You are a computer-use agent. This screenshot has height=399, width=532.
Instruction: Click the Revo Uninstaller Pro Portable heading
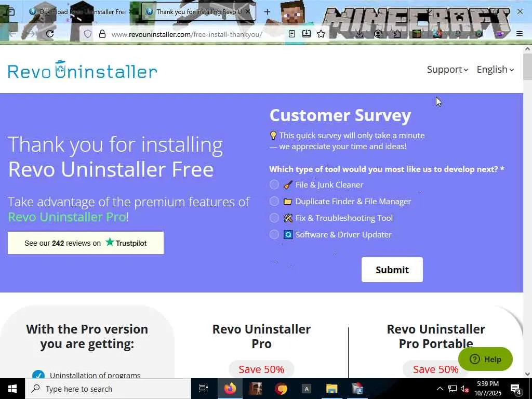coord(436,336)
